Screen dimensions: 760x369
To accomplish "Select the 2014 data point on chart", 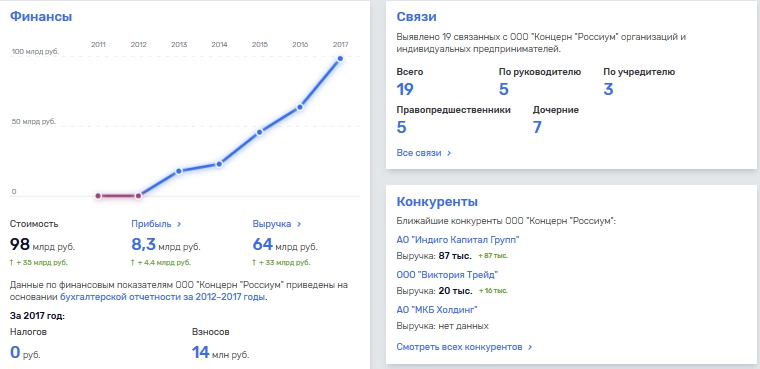I will click(x=219, y=164).
